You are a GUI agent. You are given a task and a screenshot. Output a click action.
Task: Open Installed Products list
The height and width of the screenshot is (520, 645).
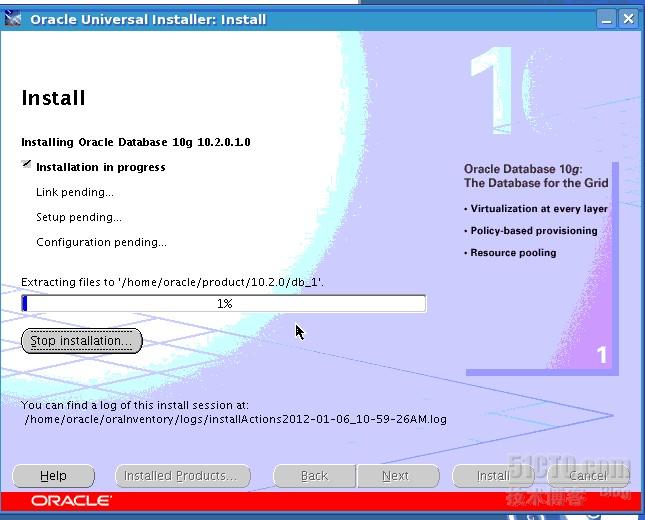[183, 476]
